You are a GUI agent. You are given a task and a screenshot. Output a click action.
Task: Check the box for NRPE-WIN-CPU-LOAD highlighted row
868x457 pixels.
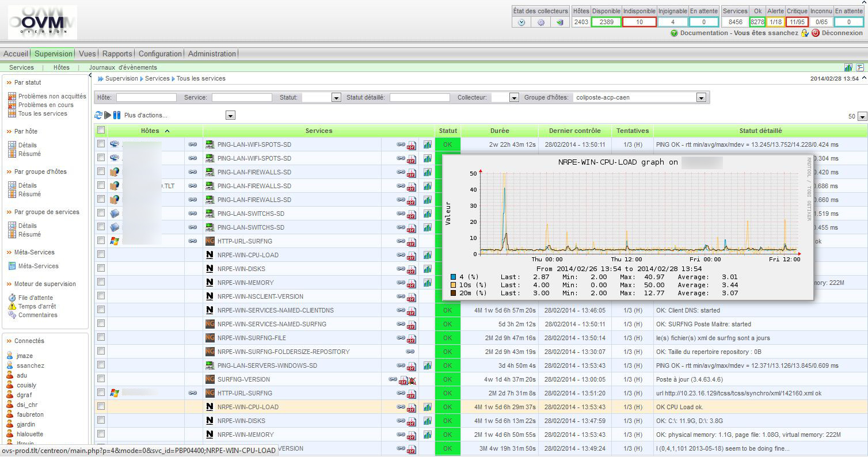pos(101,407)
